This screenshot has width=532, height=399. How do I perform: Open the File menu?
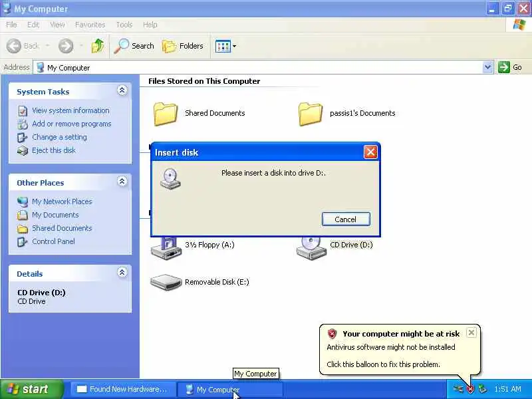click(x=11, y=25)
